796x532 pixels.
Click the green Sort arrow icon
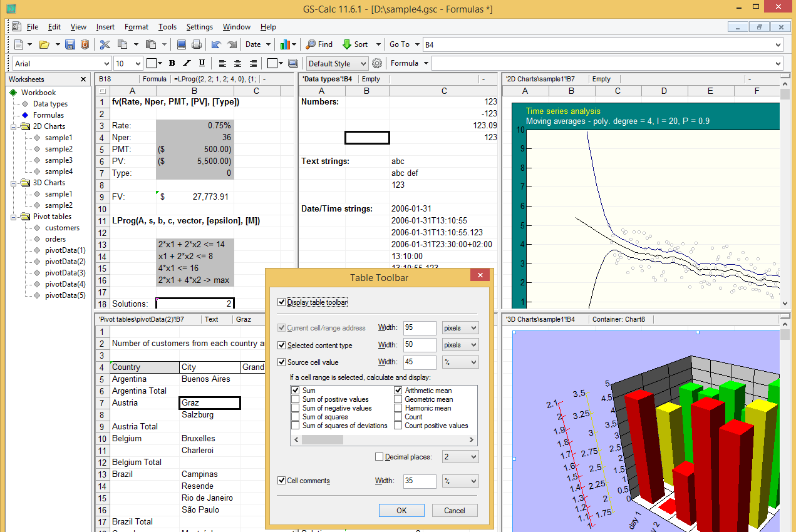346,44
